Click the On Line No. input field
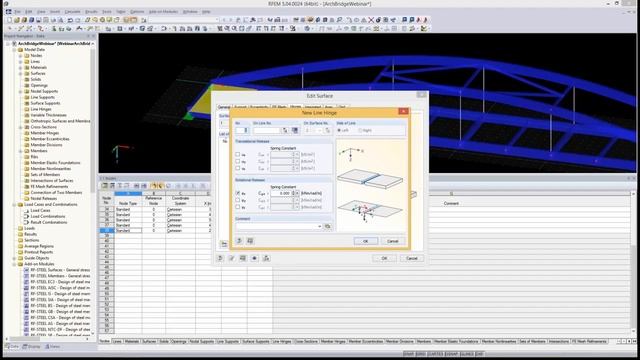 pos(267,130)
